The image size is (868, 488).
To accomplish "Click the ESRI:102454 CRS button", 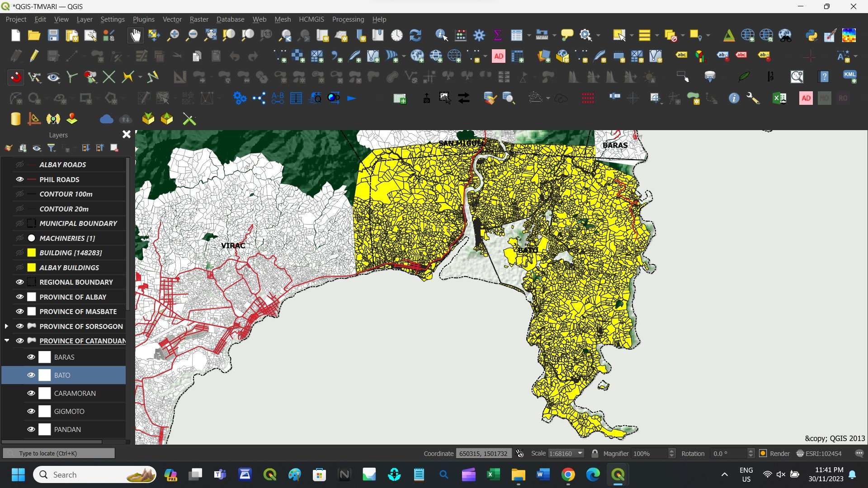I will click(x=819, y=453).
